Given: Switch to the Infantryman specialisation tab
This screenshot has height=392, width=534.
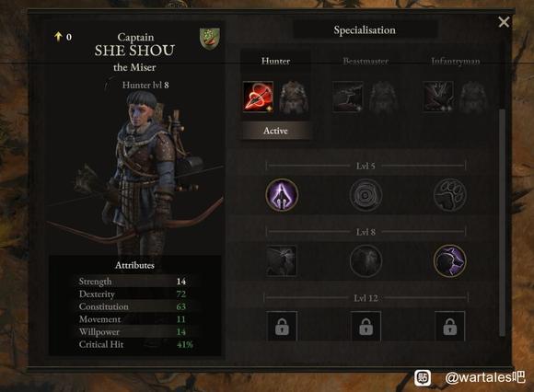Looking at the screenshot, I should pyautogui.click(x=456, y=61).
